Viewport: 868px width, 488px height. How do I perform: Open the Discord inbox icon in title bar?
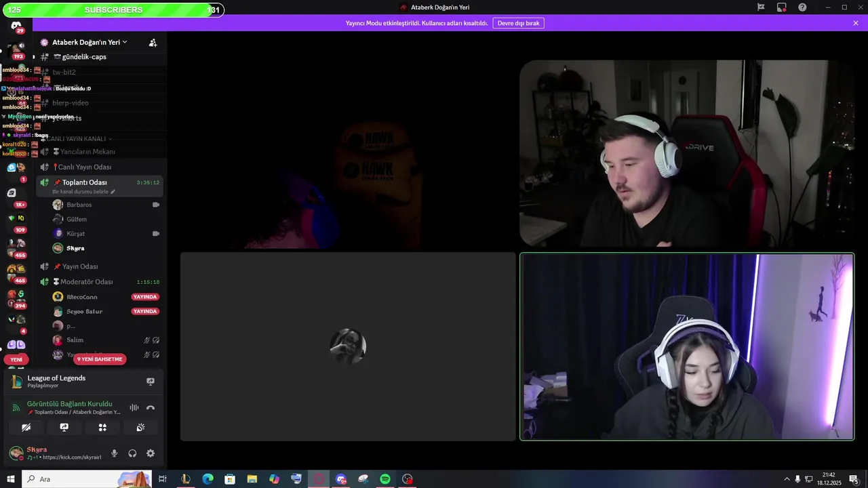781,7
